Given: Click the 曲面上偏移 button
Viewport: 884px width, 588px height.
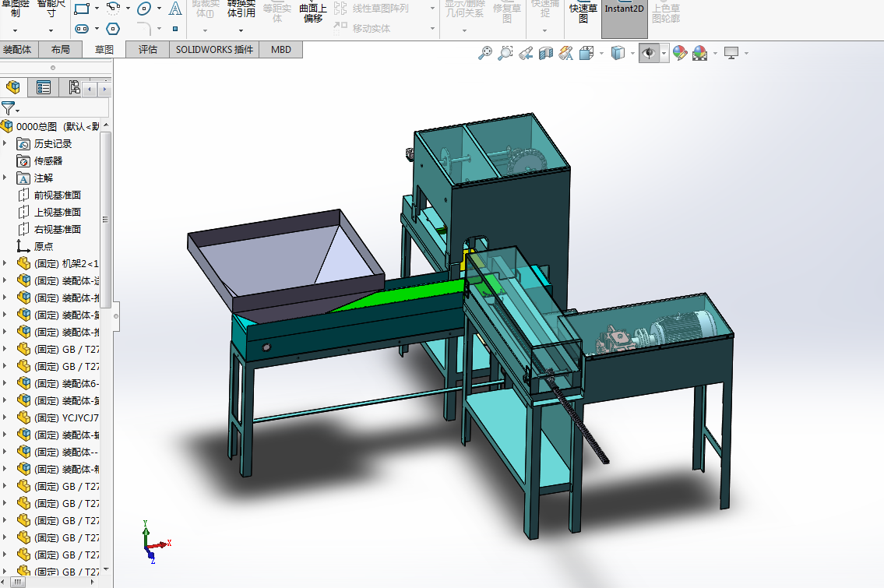Looking at the screenshot, I should point(313,13).
